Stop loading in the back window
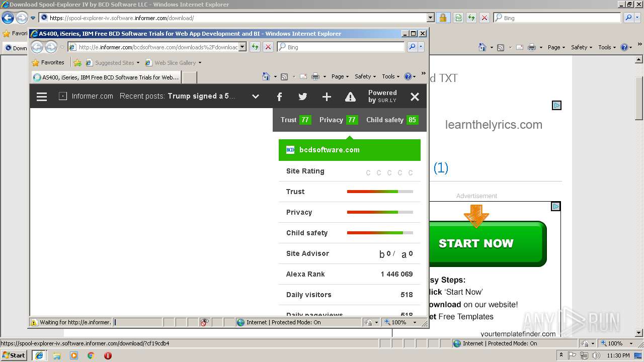This screenshot has width=644, height=362. click(485, 18)
